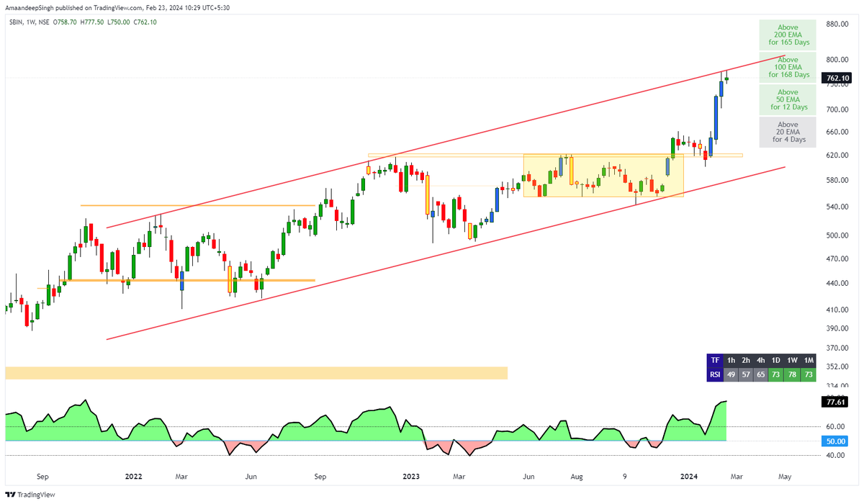
Task: Click the RSI value 57 cell
Action: coord(747,374)
